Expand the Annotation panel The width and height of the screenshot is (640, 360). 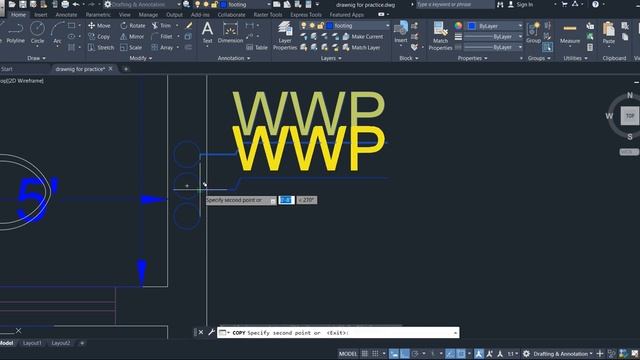(x=234, y=58)
